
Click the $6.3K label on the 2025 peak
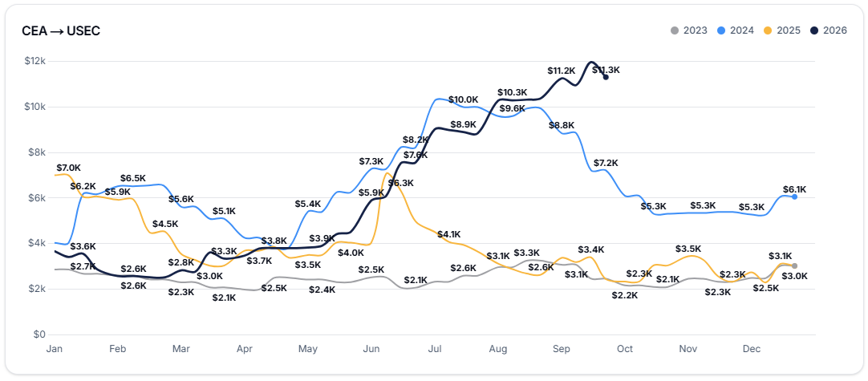(x=400, y=183)
